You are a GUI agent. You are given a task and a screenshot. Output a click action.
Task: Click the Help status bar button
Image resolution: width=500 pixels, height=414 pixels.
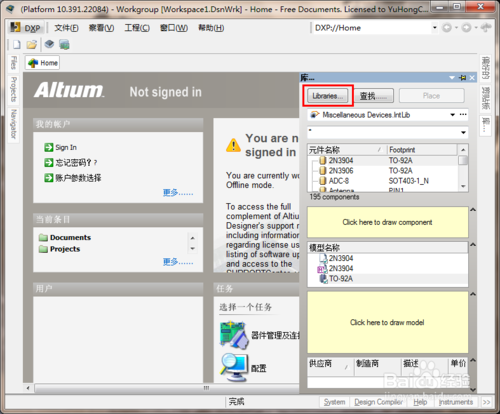click(x=420, y=402)
